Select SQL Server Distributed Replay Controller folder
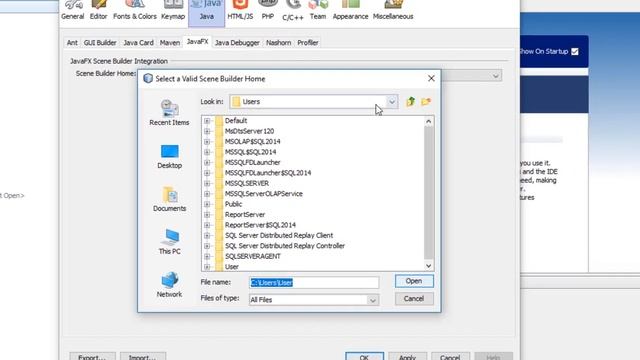Image resolution: width=640 pixels, height=360 pixels. (285, 246)
